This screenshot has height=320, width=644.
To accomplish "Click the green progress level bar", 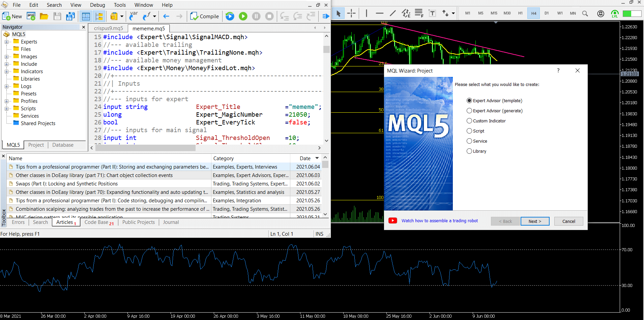I will coord(632,13).
